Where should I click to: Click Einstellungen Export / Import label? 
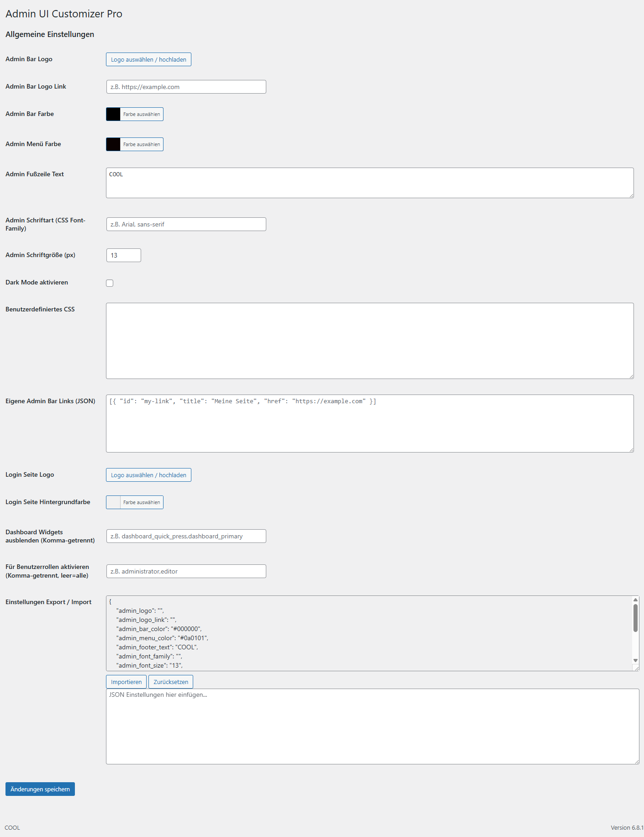[48, 602]
